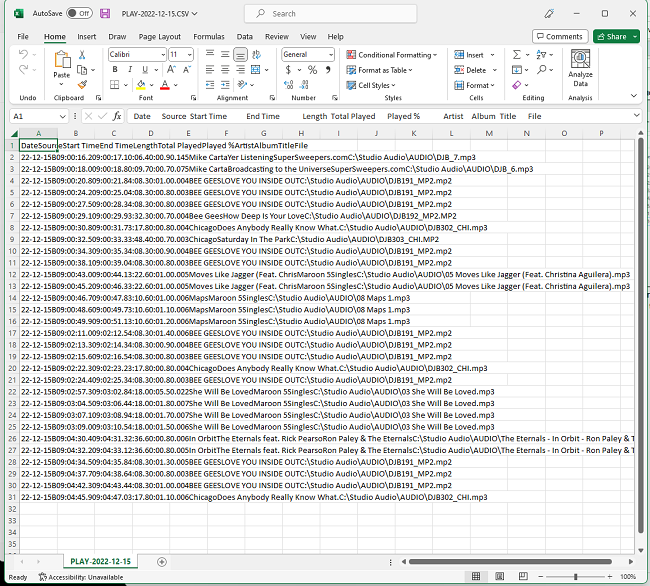Toggle Top Align
The width and height of the screenshot is (650, 586).
coord(210,54)
